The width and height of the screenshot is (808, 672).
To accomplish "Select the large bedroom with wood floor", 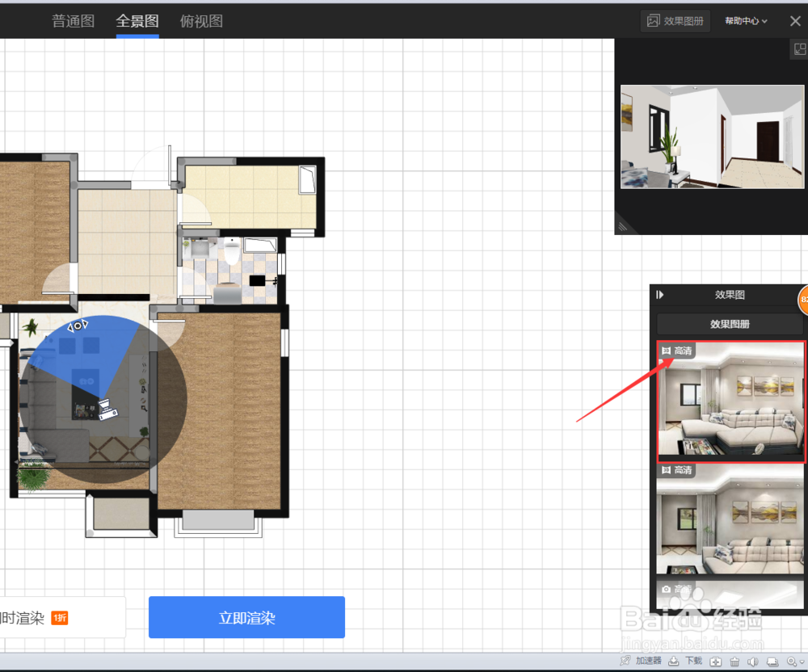I will (219, 410).
